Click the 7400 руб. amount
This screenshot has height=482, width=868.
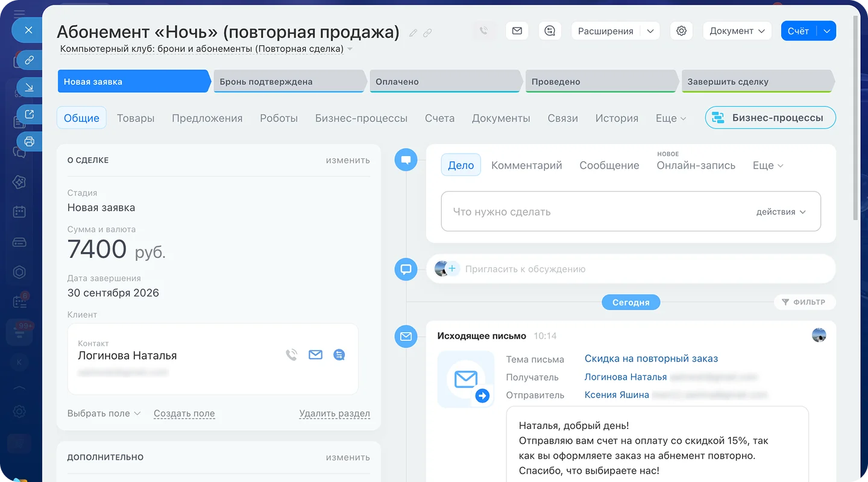[x=116, y=249]
